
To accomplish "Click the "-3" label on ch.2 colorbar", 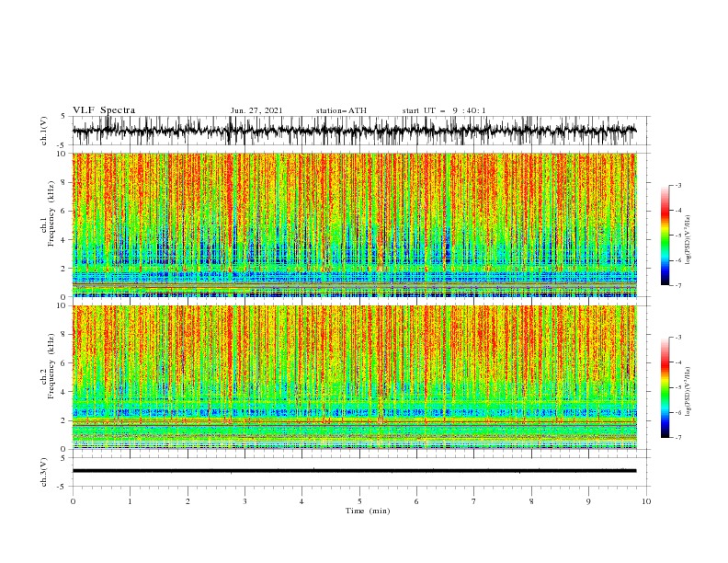I will point(678,338).
